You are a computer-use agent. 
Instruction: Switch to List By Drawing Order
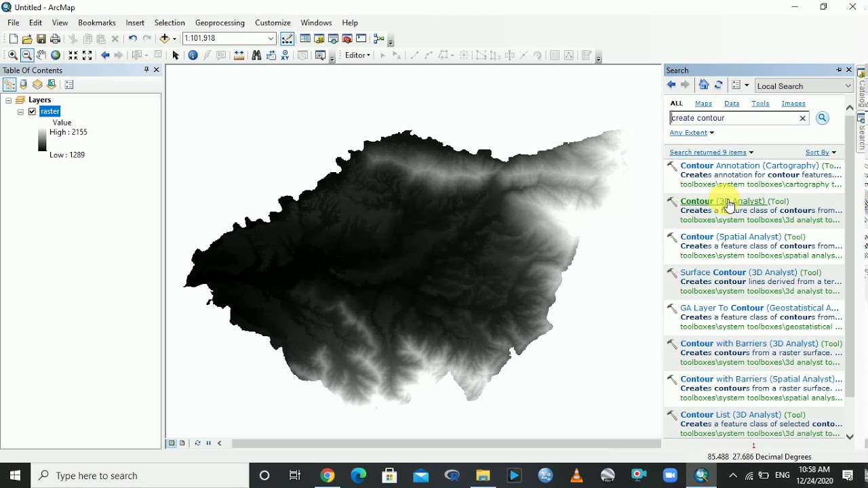click(9, 85)
